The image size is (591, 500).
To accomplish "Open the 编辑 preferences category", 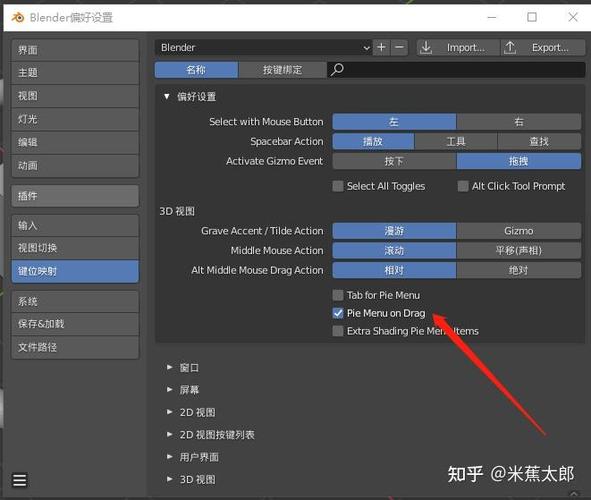I will tap(75, 142).
